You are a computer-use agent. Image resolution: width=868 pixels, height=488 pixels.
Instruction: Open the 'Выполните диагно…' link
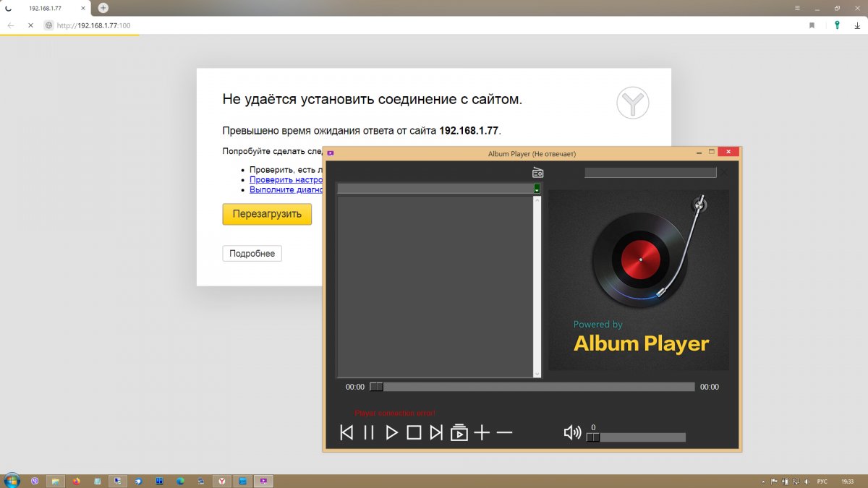coord(286,189)
